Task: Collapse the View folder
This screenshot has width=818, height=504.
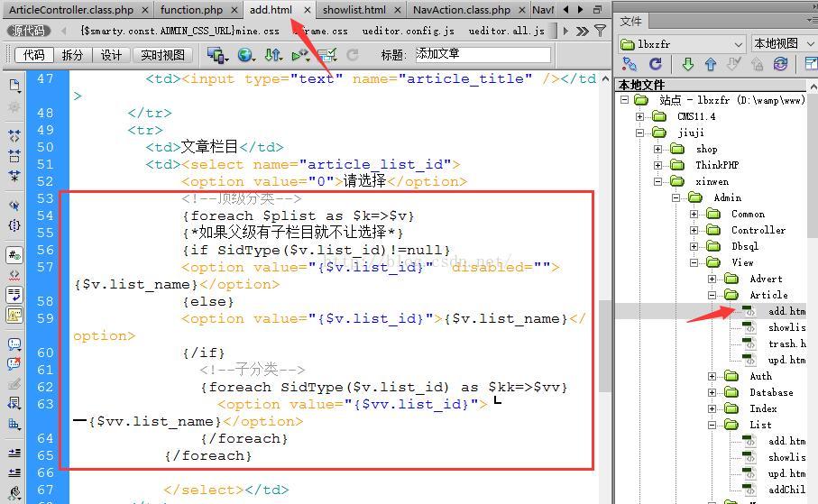Action: [694, 262]
